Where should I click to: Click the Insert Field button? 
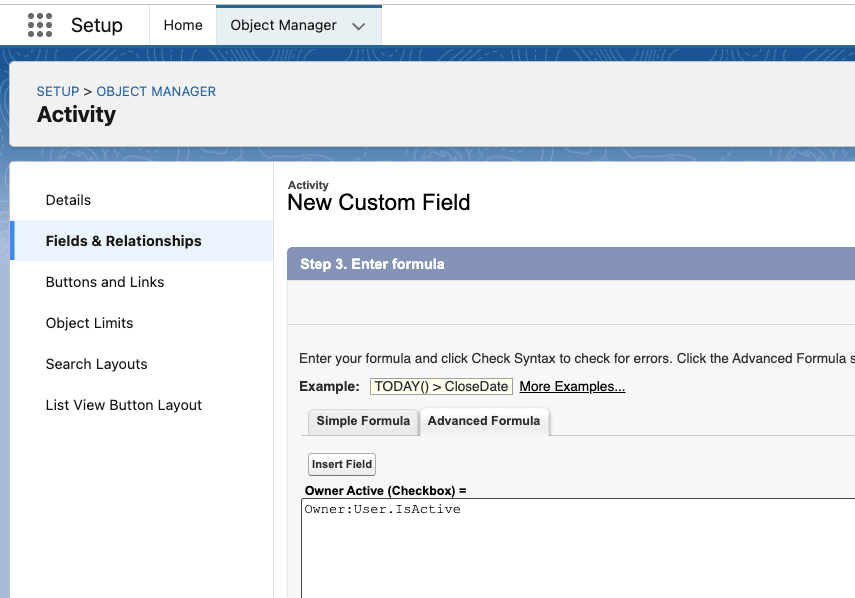coord(342,464)
